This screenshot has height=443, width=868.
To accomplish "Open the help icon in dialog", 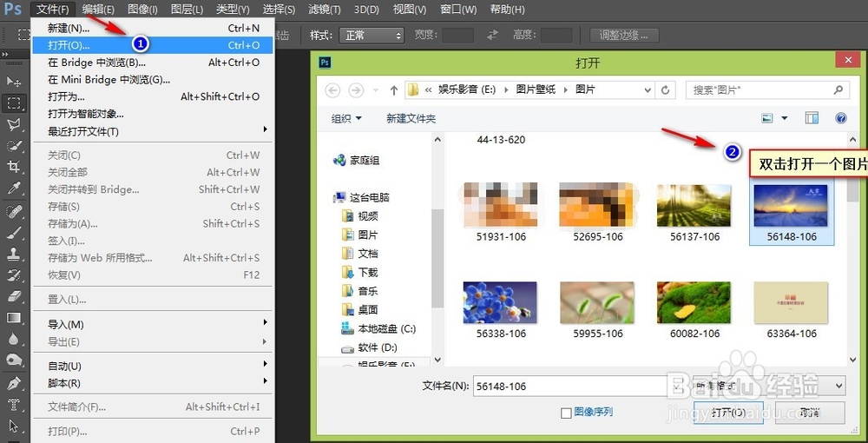I will pos(841,118).
